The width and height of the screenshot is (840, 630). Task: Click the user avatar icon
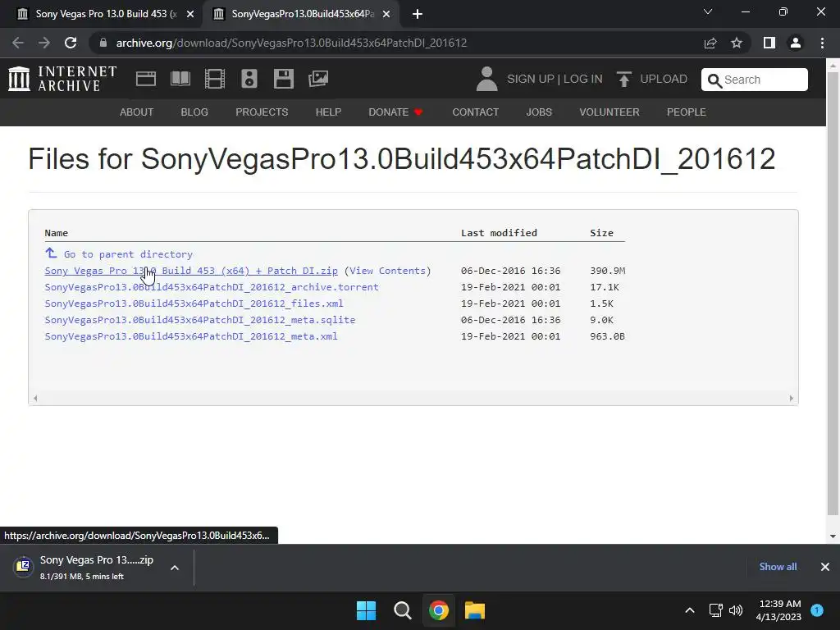[x=486, y=79]
